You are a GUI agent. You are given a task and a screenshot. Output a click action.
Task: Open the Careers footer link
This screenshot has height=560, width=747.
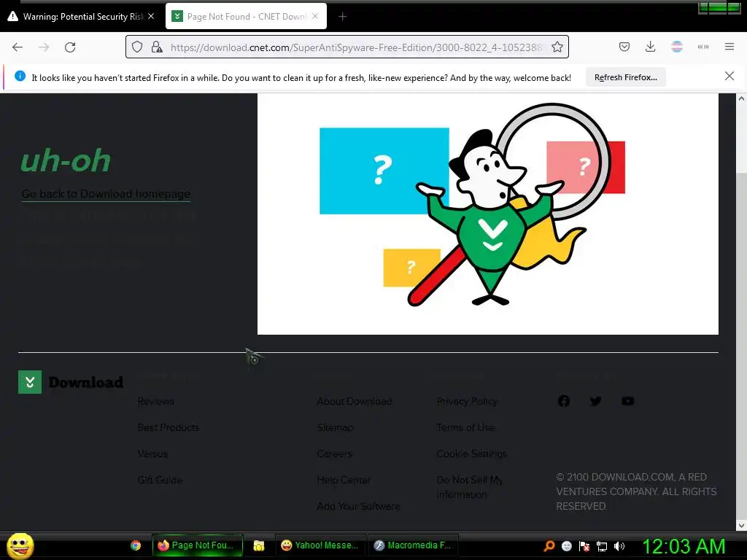pyautogui.click(x=334, y=454)
